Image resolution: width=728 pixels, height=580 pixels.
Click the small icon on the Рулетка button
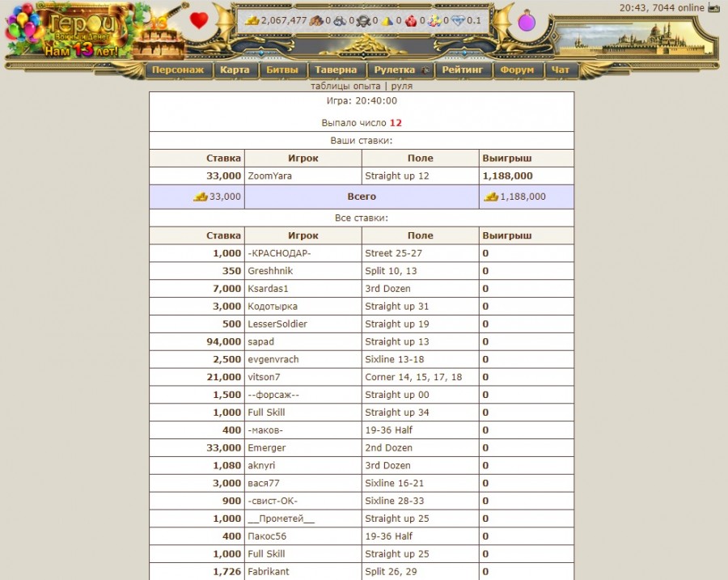tap(425, 70)
